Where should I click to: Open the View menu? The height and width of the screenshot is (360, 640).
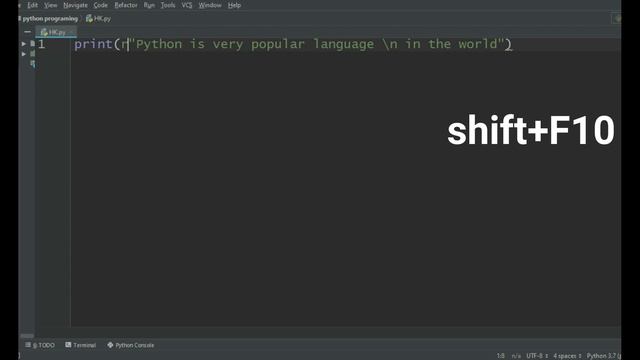pyautogui.click(x=50, y=5)
